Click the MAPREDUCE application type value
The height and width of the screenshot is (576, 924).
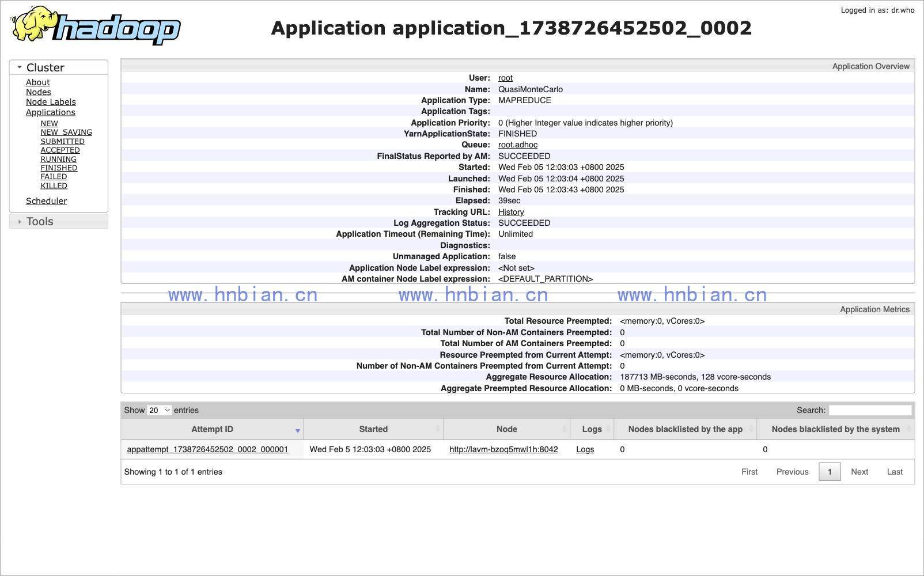pyautogui.click(x=525, y=100)
